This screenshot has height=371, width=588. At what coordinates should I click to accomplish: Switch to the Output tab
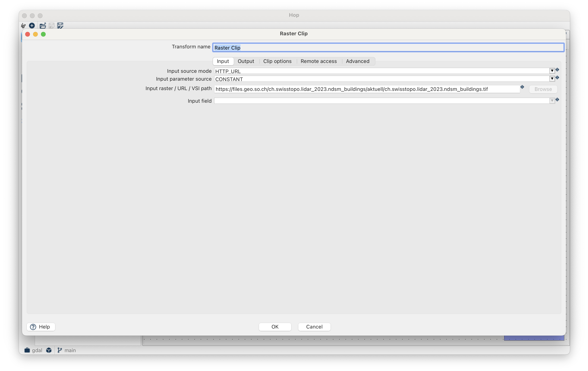pyautogui.click(x=246, y=61)
